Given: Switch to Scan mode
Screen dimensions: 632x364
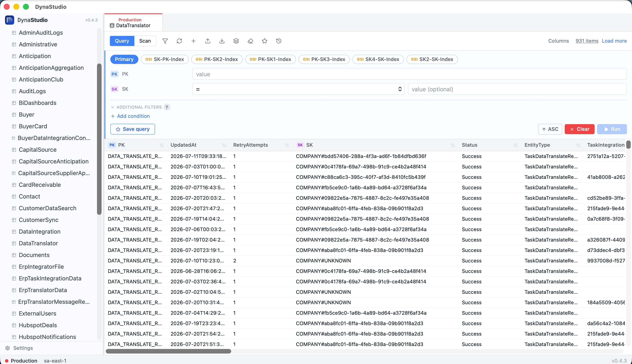Looking at the screenshot, I should click(145, 41).
